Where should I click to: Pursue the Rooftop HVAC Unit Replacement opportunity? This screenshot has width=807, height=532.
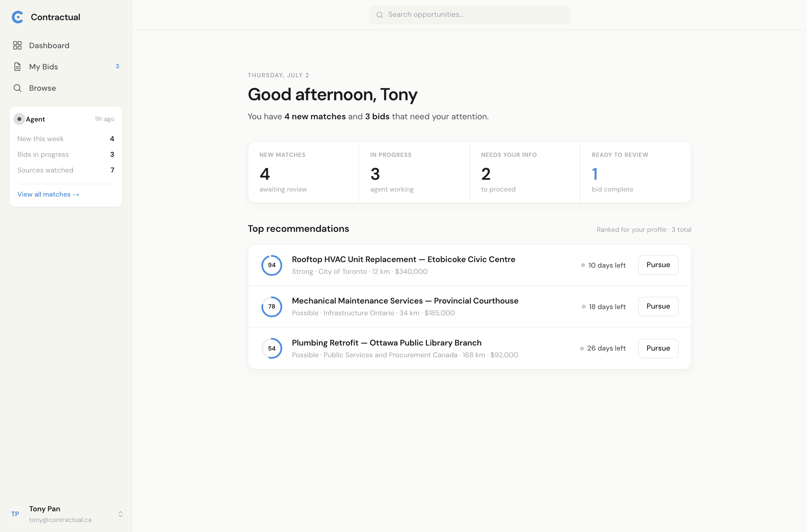tap(658, 265)
